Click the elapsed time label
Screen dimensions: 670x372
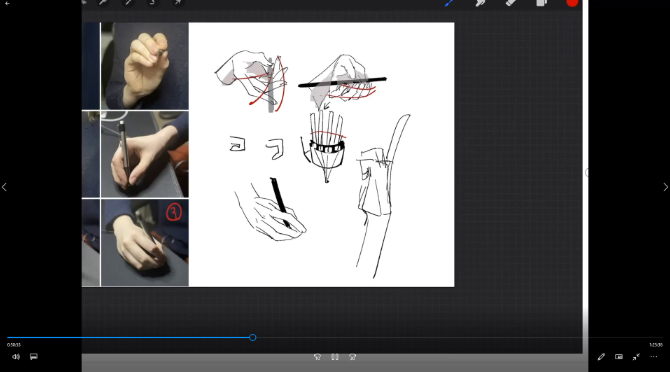(x=14, y=345)
